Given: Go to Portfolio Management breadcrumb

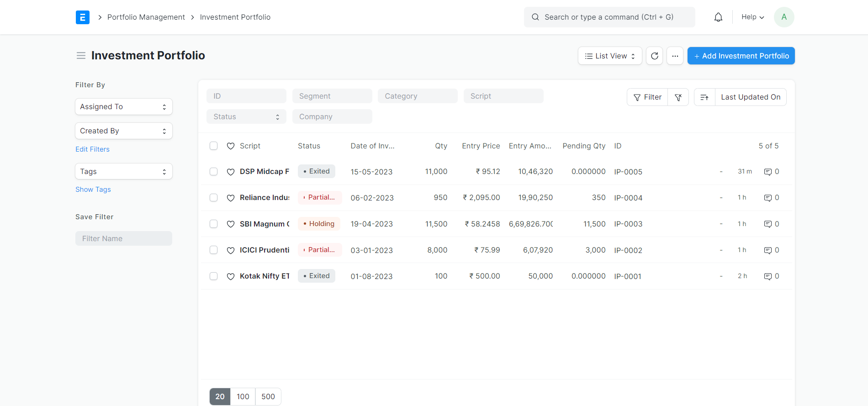Looking at the screenshot, I should [x=146, y=17].
